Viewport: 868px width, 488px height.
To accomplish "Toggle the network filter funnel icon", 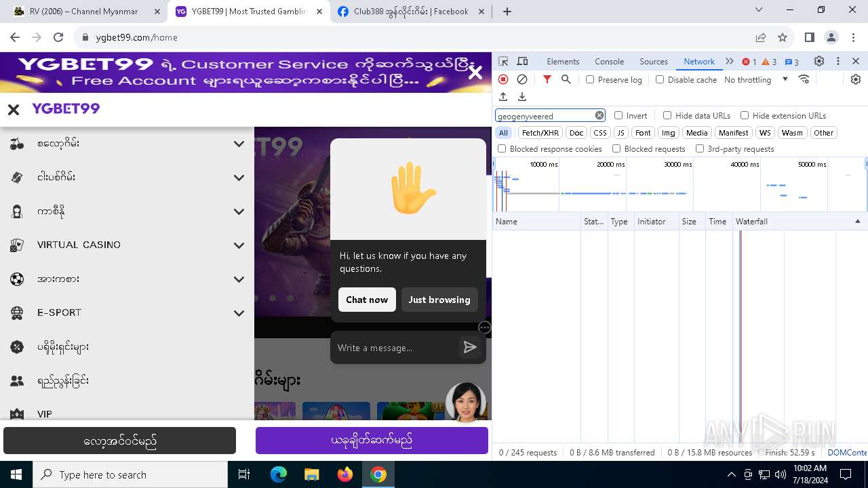I will [x=547, y=79].
